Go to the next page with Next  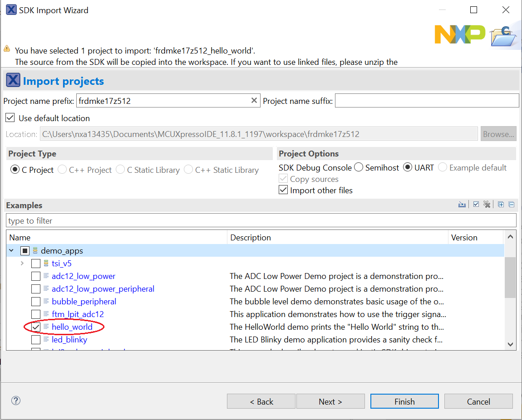[330, 401]
